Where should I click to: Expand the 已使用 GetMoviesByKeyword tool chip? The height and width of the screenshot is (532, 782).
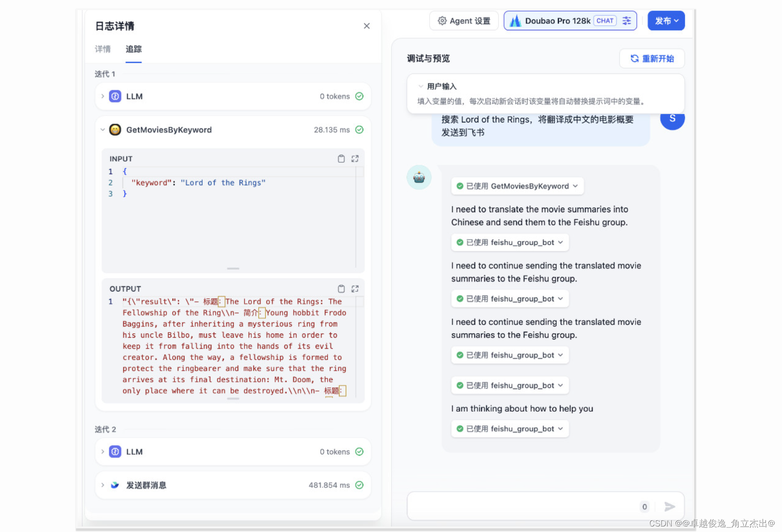[517, 186]
